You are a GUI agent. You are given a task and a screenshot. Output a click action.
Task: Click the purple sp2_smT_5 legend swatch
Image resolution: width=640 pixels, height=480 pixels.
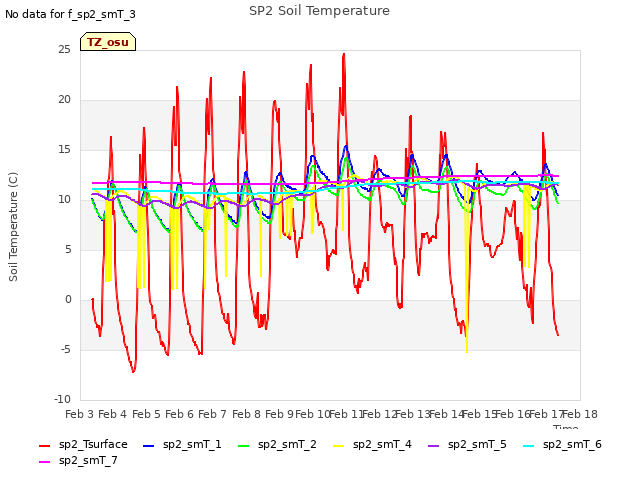coord(433,446)
